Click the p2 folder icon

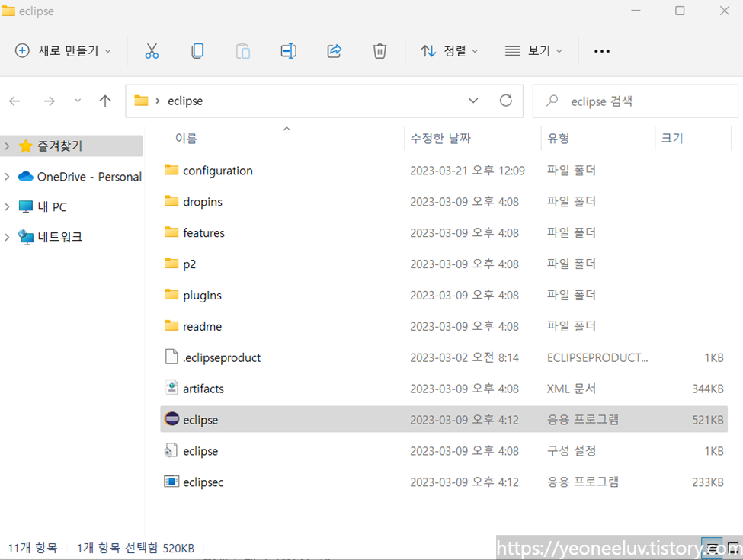[x=171, y=263]
